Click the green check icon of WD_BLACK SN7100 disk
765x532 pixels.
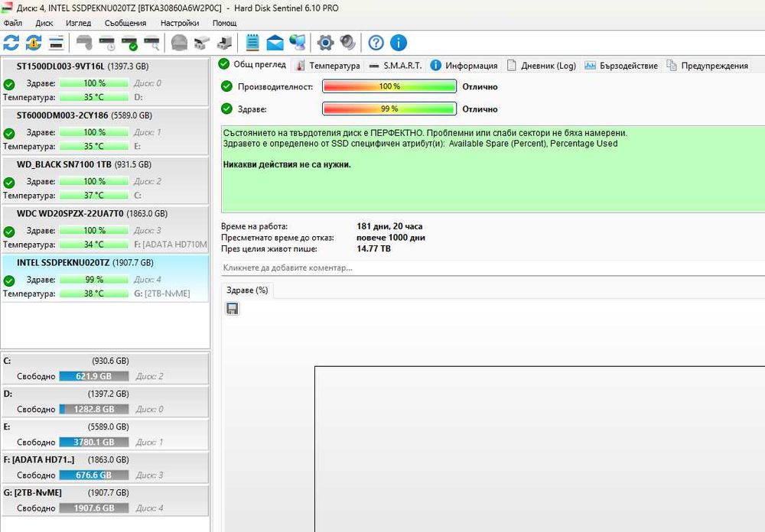(8, 183)
